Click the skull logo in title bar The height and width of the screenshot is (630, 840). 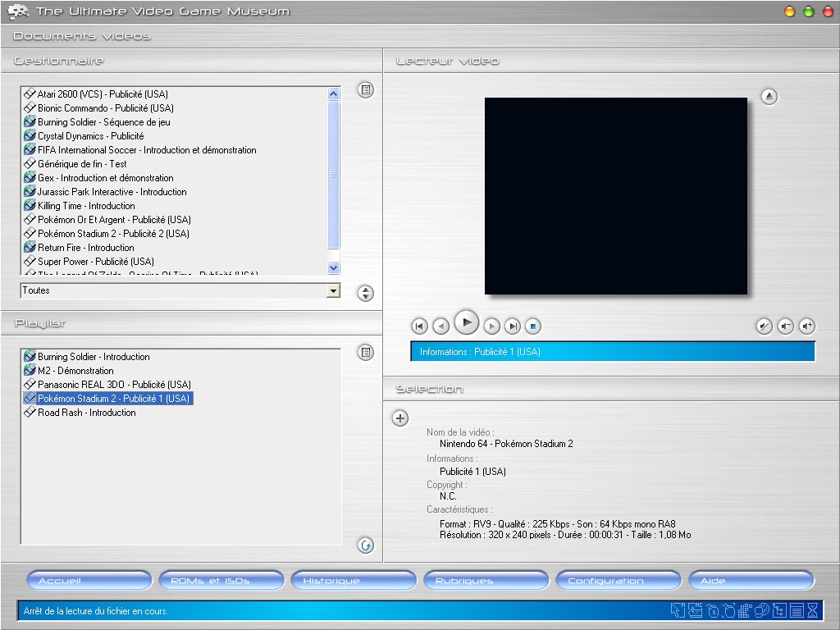[x=18, y=11]
